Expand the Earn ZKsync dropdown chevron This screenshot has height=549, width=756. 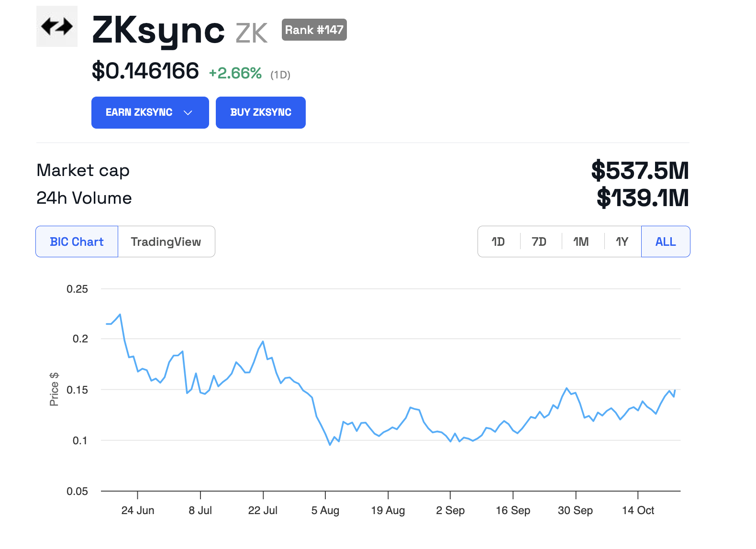(188, 113)
